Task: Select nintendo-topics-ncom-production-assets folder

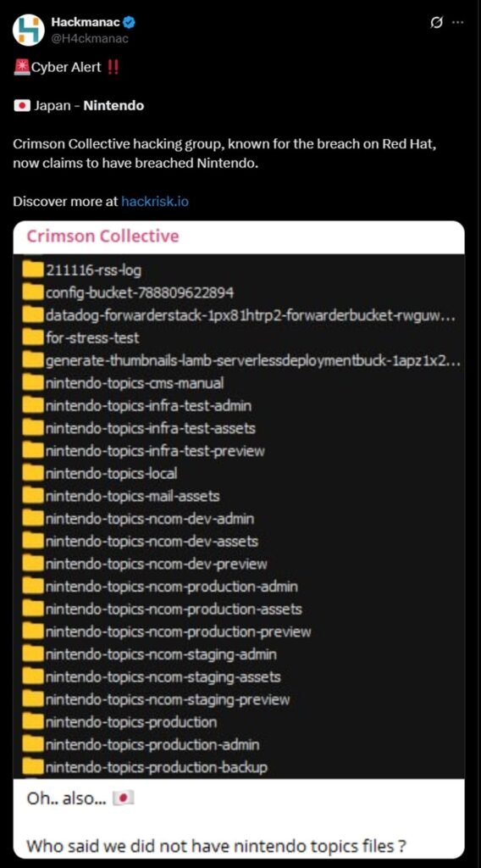Action: tap(163, 609)
